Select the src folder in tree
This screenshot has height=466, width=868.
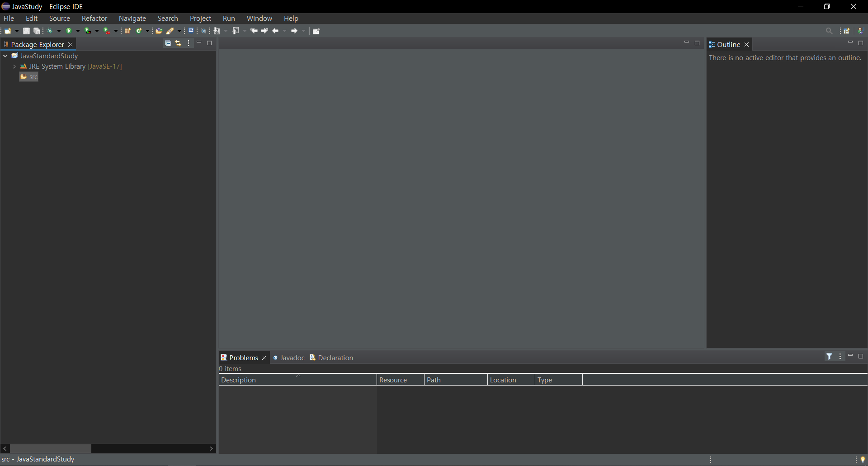[x=29, y=77]
